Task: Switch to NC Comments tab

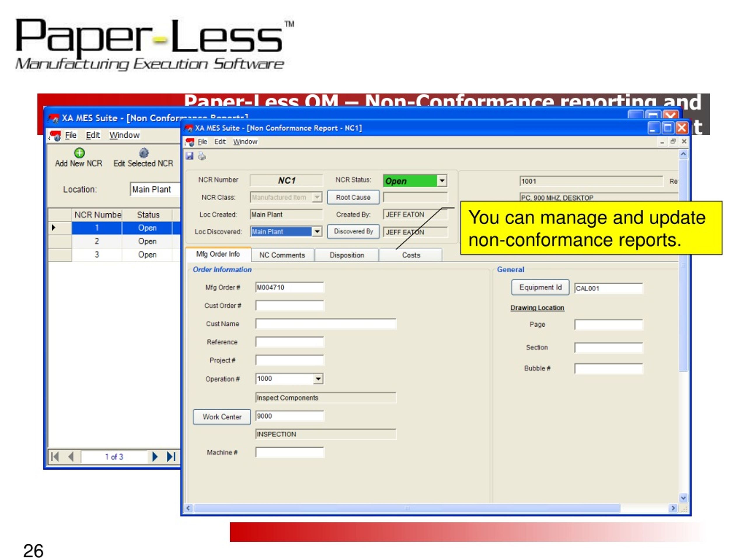Action: click(x=282, y=255)
